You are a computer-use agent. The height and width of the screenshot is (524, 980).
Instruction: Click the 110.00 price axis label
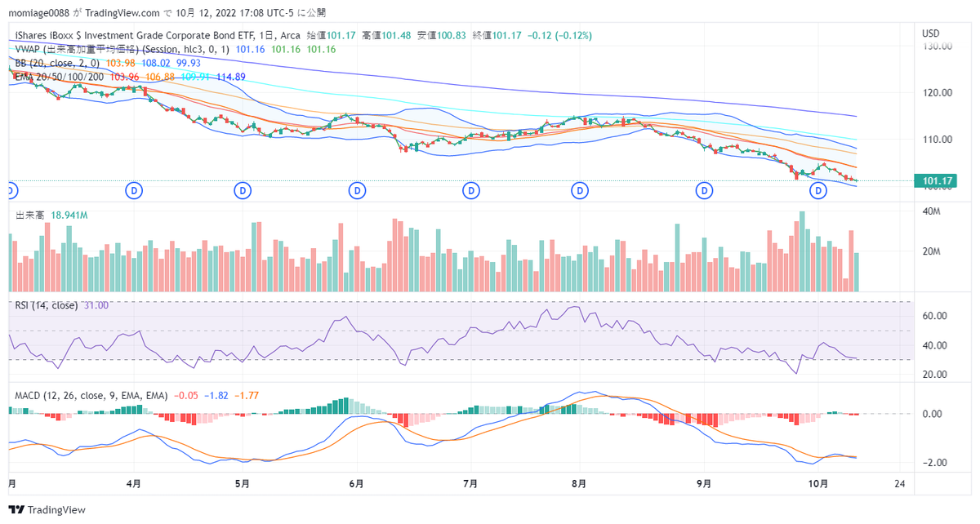coord(936,140)
